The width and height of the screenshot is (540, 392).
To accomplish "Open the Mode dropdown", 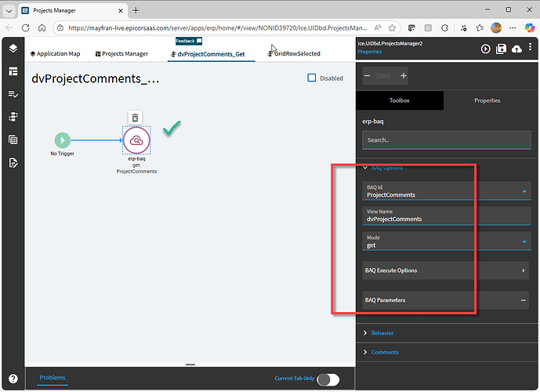I will (524, 241).
